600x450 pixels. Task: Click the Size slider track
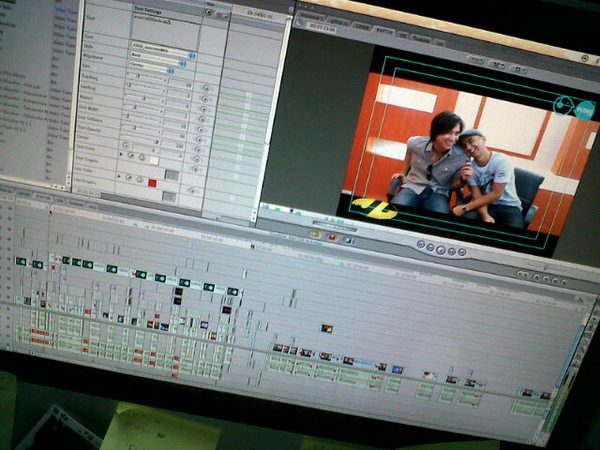click(x=147, y=78)
